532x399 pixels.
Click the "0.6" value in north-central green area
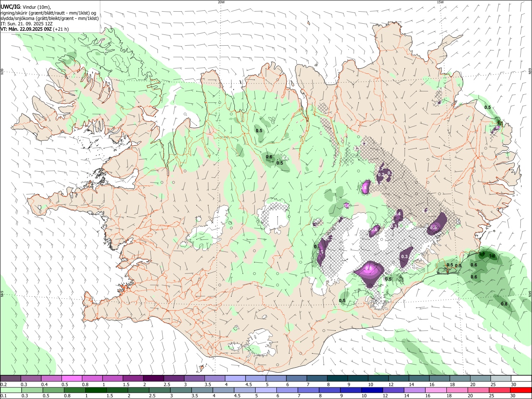point(269,157)
